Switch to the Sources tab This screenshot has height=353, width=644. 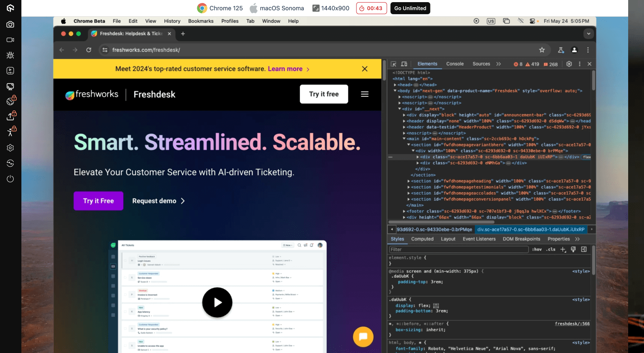(x=481, y=64)
